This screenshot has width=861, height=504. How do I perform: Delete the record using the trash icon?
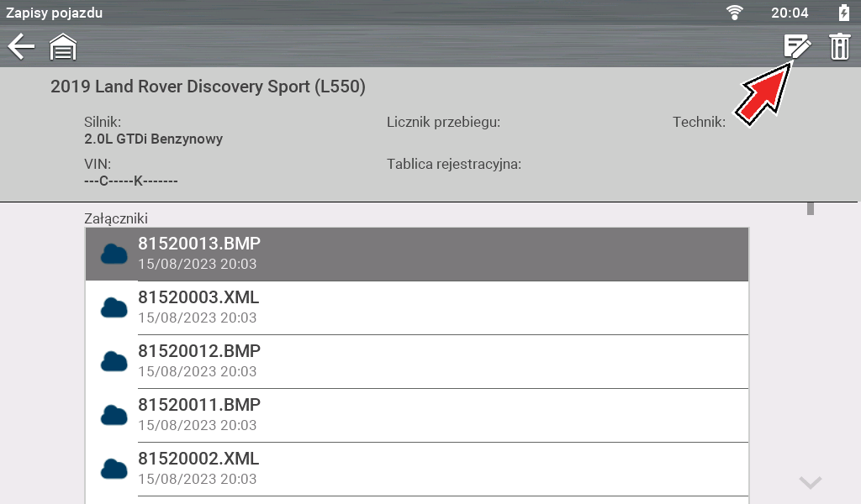(x=839, y=46)
